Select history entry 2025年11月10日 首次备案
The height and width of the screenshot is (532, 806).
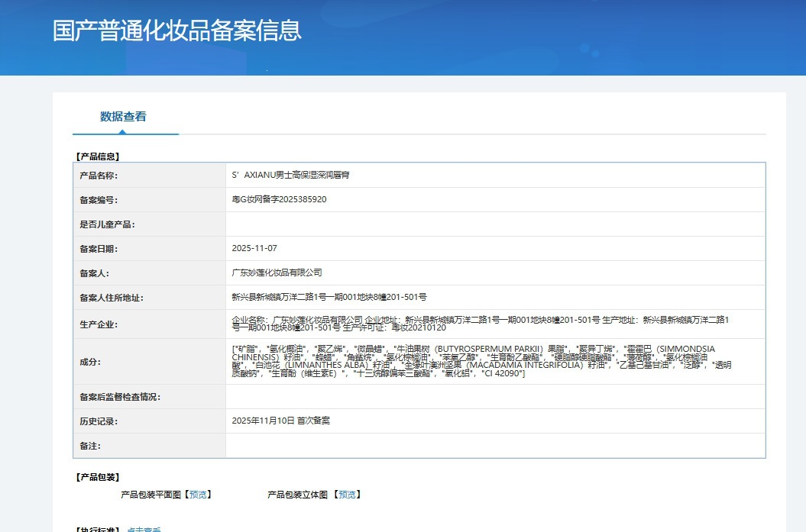point(281,421)
